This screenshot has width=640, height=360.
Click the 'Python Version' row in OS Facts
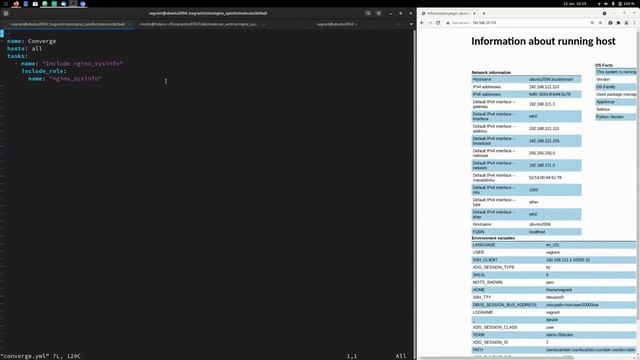point(616,117)
